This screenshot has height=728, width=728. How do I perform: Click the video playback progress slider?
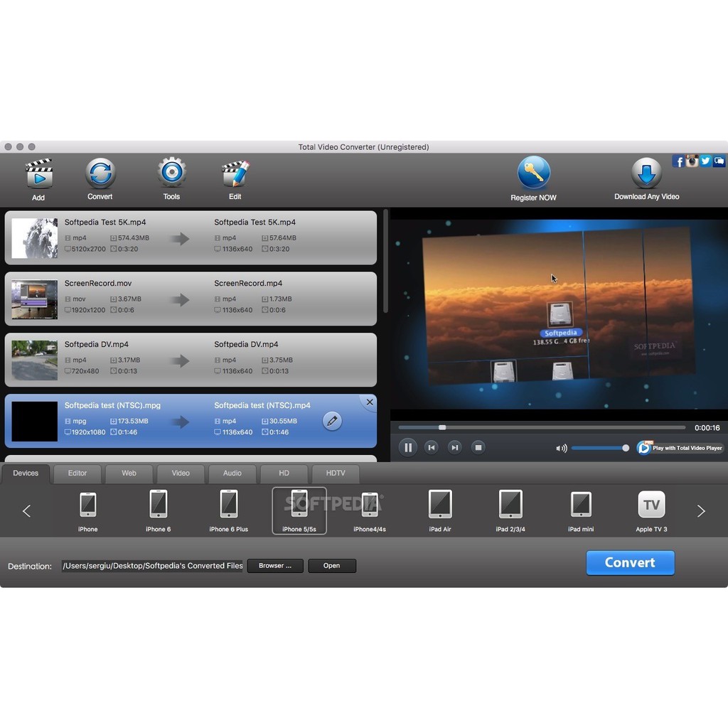pyautogui.click(x=541, y=427)
